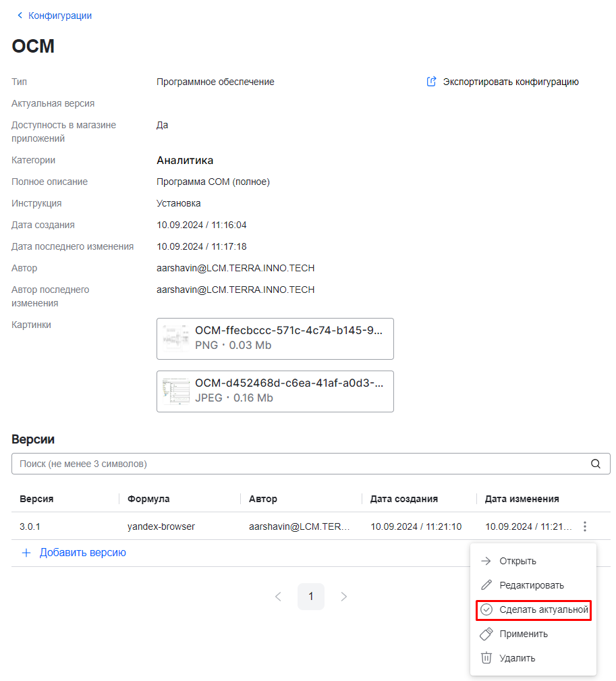Image resolution: width=616 pixels, height=681 pixels.
Task: Select Применить from the context menu
Action: pos(524,634)
